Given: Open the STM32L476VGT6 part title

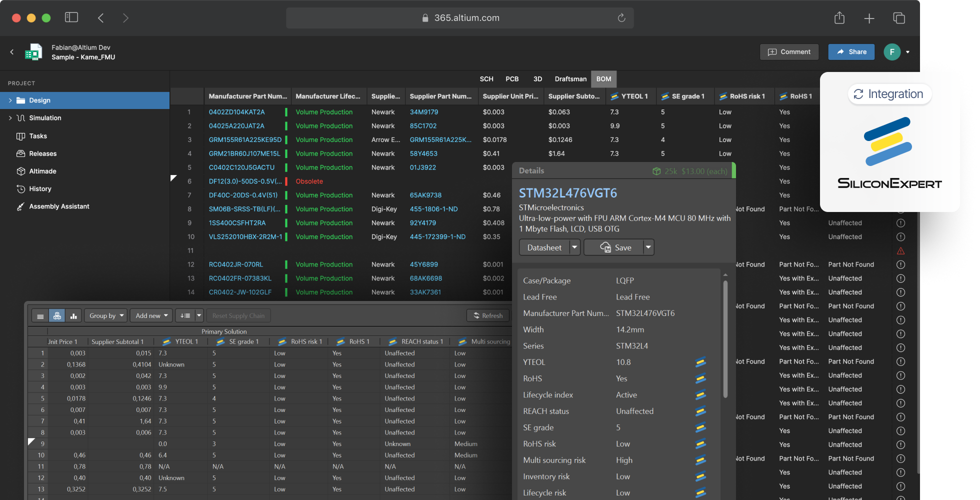Looking at the screenshot, I should point(567,193).
